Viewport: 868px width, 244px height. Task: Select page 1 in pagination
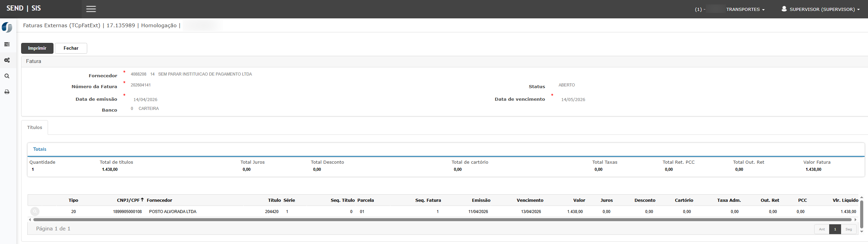click(x=835, y=229)
